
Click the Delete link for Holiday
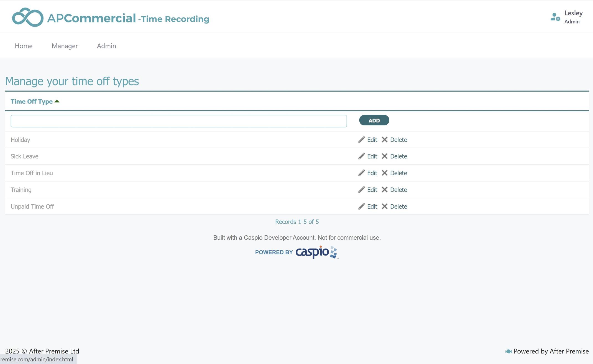(398, 140)
